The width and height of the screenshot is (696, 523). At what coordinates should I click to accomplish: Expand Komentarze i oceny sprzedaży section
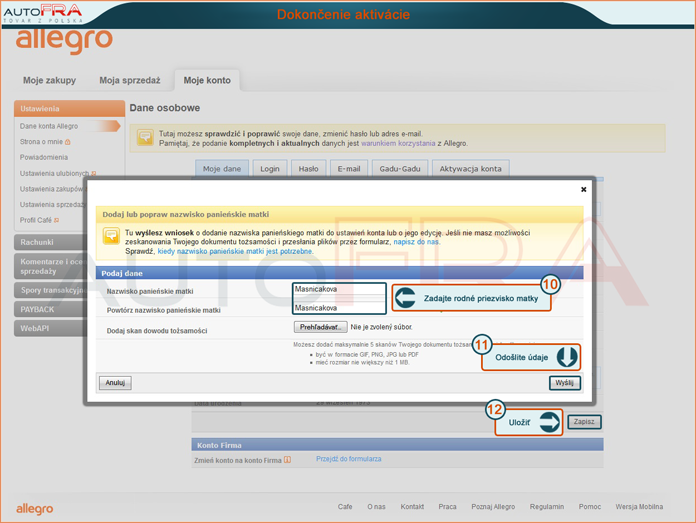point(50,266)
